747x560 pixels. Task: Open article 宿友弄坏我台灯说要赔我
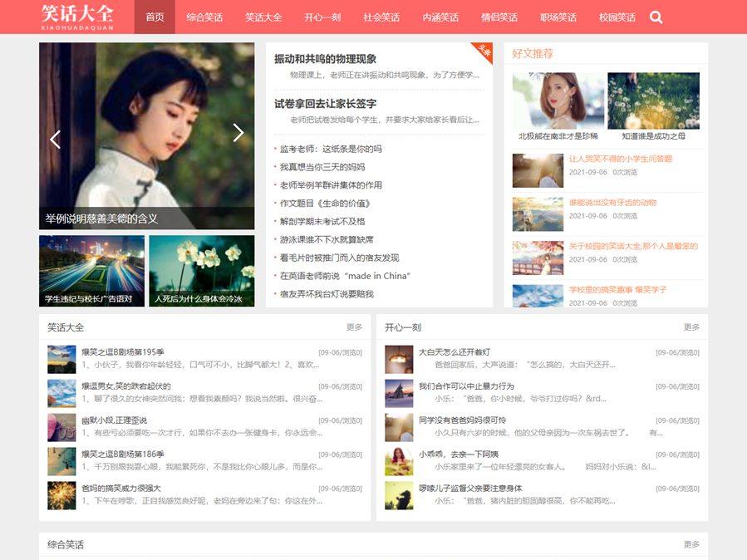pyautogui.click(x=327, y=294)
